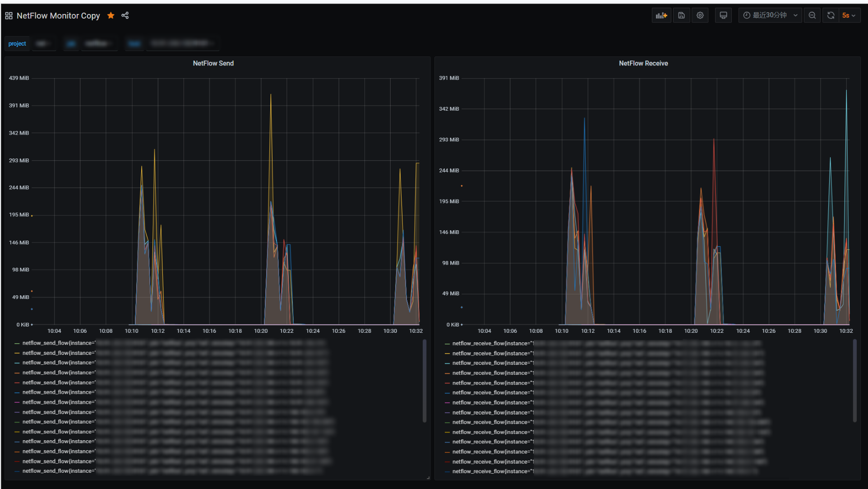The width and height of the screenshot is (868, 489).
Task: Cycle view mode with monitor icon
Action: [723, 15]
